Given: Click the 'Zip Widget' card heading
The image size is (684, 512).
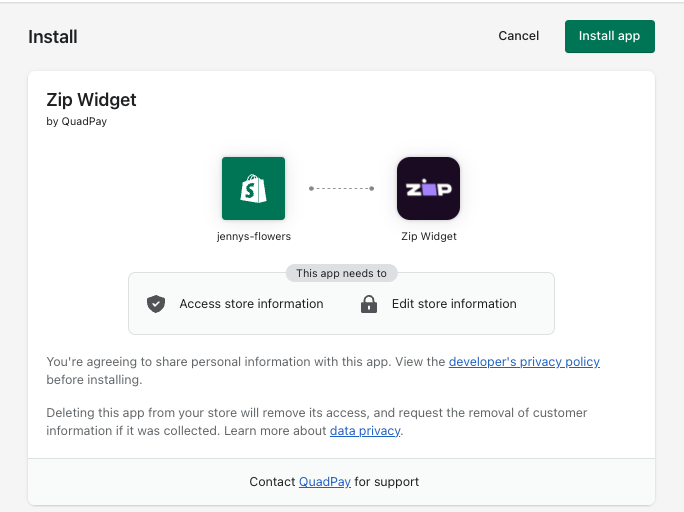Looking at the screenshot, I should coord(91,100).
